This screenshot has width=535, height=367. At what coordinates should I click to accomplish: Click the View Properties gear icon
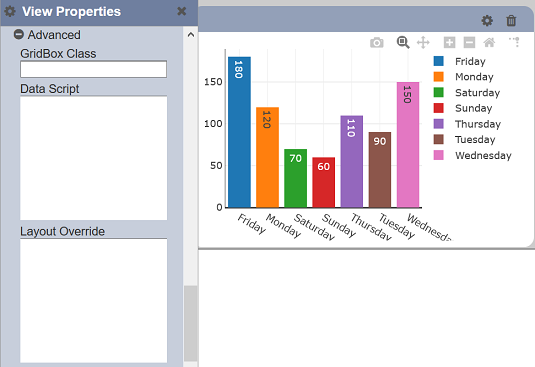pyautogui.click(x=10, y=12)
